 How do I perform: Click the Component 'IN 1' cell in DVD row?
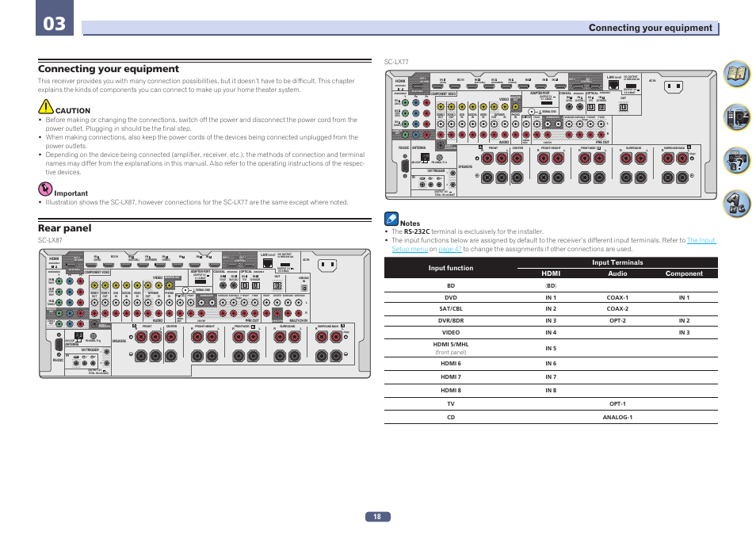[684, 298]
